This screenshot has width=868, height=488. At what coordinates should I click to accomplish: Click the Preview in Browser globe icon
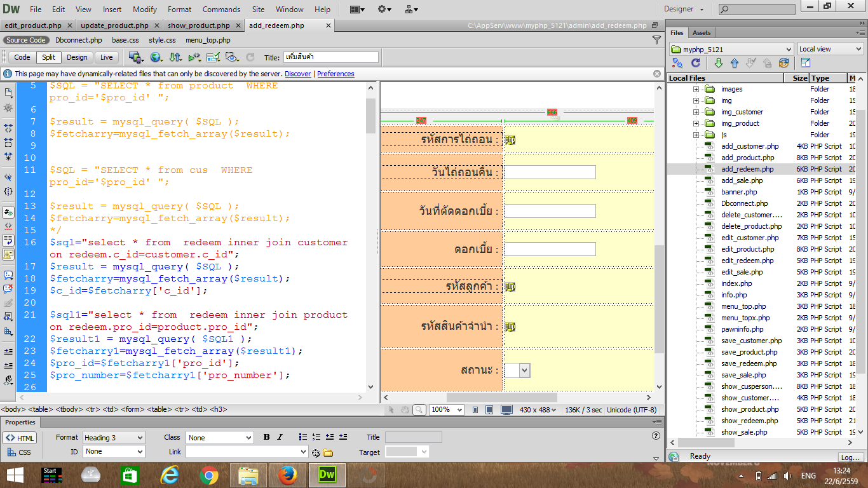156,57
